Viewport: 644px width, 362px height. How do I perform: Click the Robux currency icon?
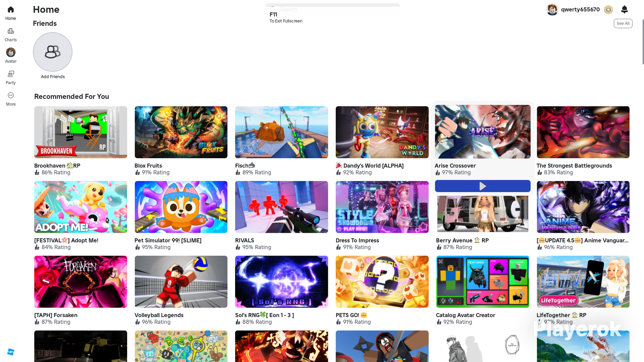click(x=608, y=9)
